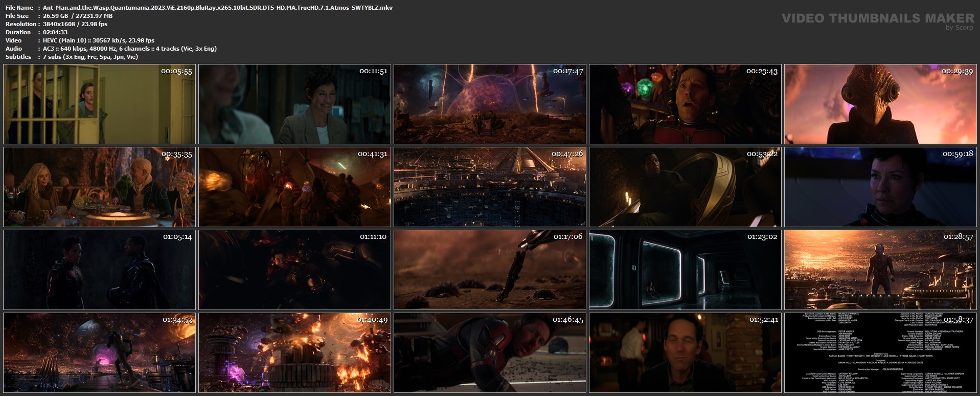Open the thumbnail at 00:47:26
The image size is (980, 396).
tap(490, 187)
